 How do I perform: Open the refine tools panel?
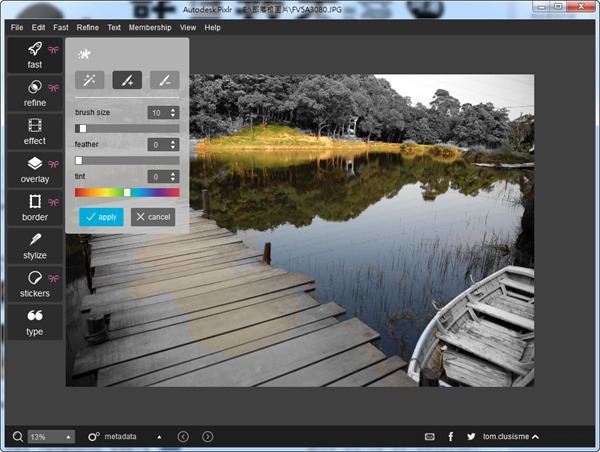(35, 93)
